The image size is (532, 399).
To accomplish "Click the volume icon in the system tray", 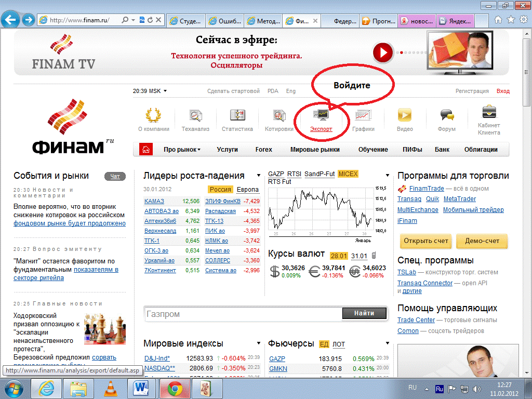I will (x=476, y=389).
